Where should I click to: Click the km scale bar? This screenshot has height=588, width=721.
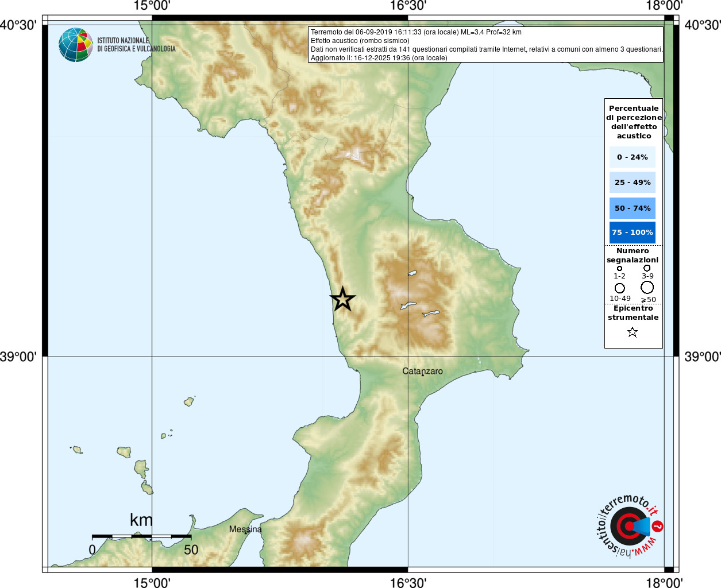(x=141, y=536)
